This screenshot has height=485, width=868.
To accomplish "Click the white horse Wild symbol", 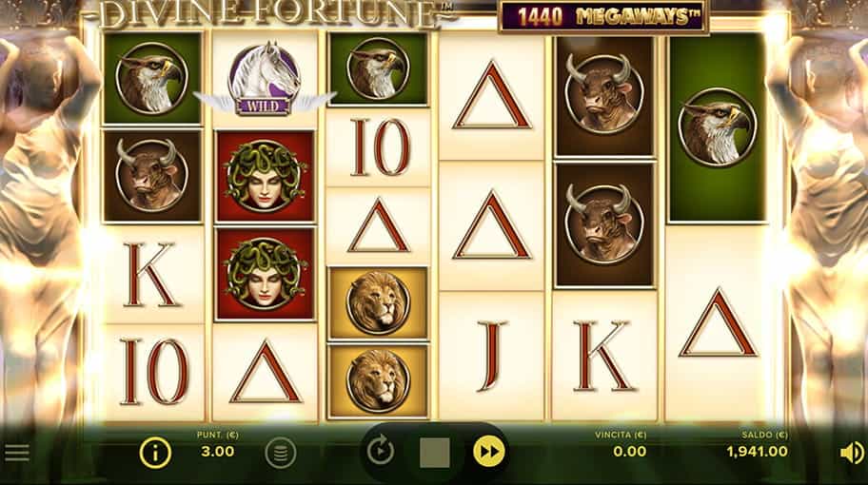I will point(265,79).
